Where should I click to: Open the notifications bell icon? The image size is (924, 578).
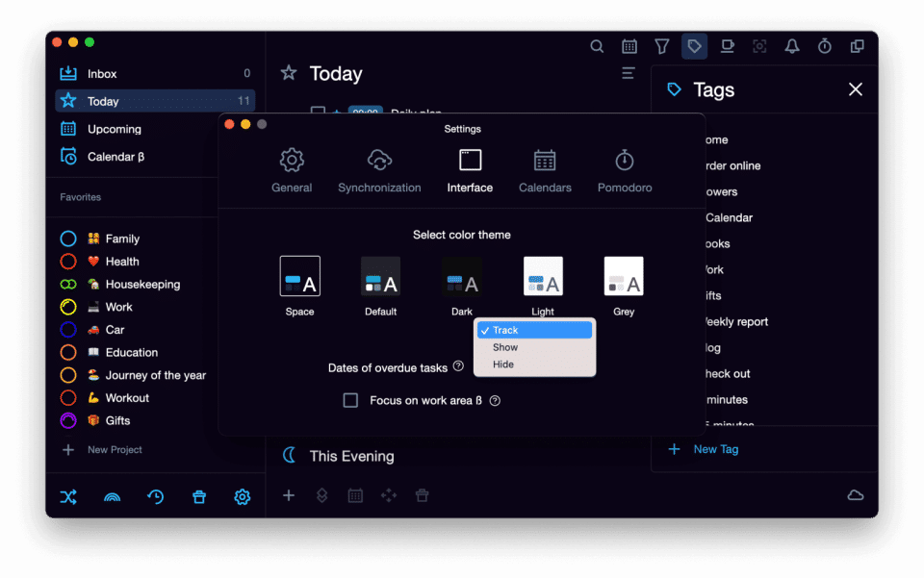coord(792,46)
